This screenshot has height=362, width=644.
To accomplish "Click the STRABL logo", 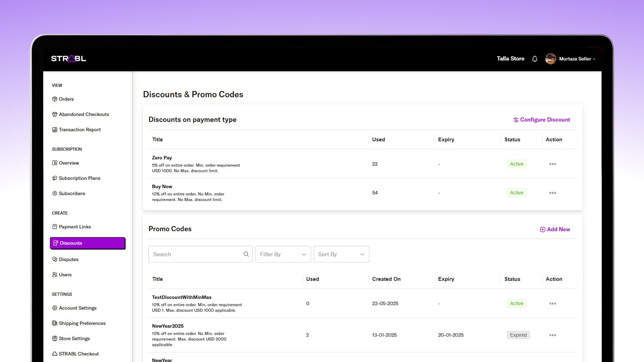I will pos(68,59).
